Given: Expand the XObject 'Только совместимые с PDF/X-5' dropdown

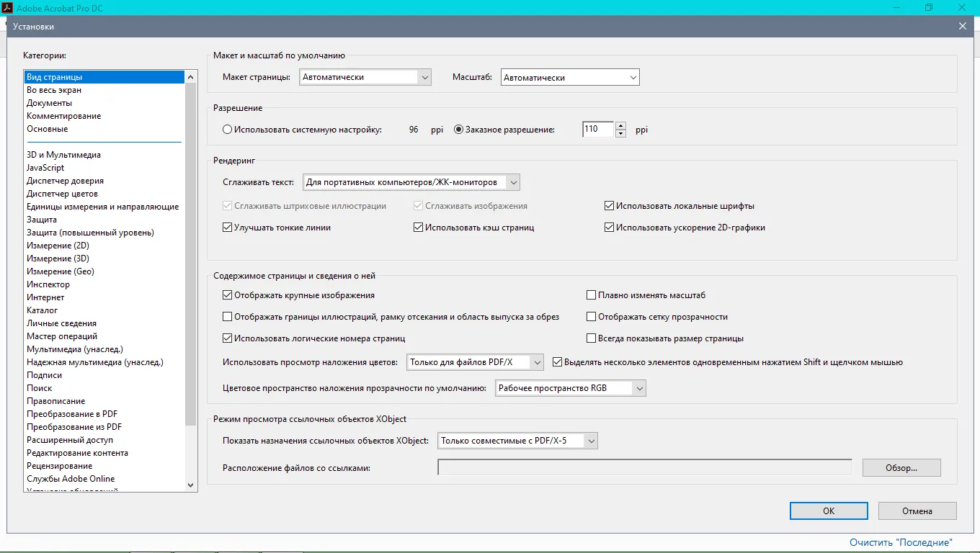Looking at the screenshot, I should point(517,441).
